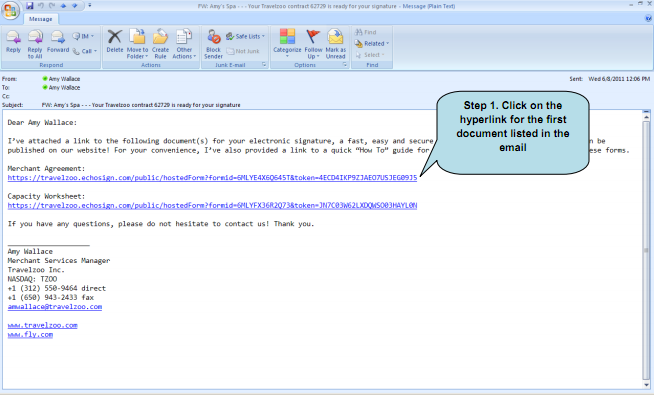654x395 pixels.
Task: Open the Safe Lists dropdown
Action: point(245,36)
